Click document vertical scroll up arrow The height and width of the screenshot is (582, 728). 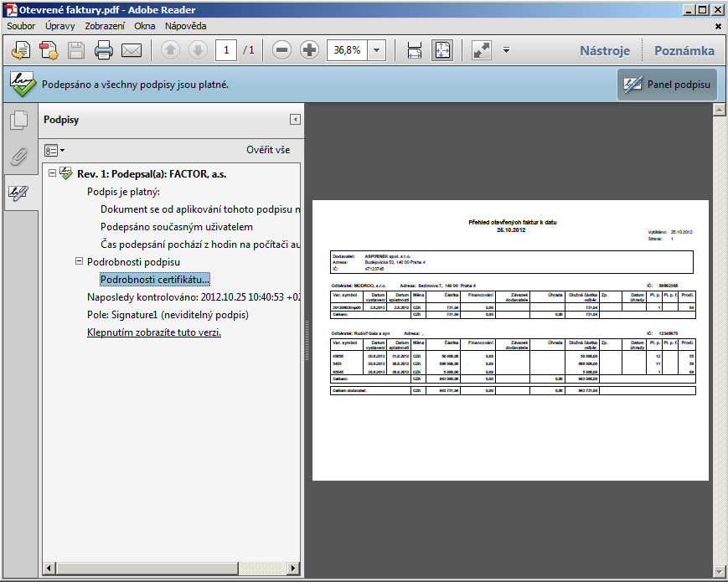(719, 110)
